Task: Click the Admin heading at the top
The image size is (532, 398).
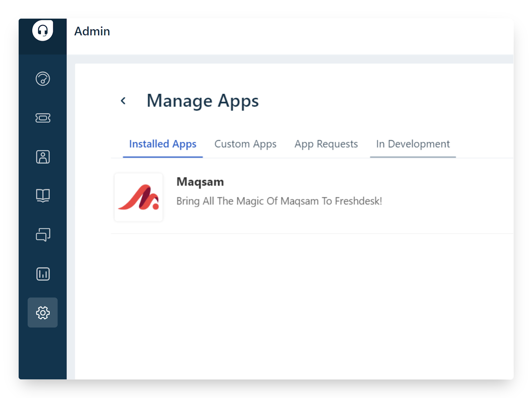Action: point(92,31)
